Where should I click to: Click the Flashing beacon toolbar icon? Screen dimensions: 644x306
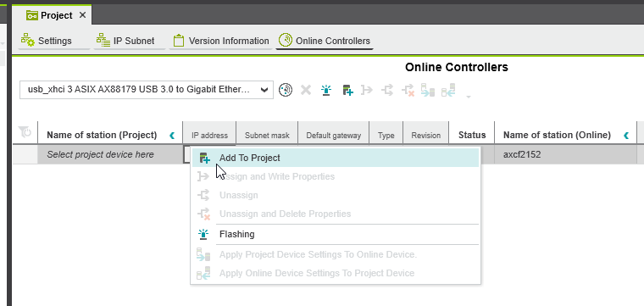click(326, 90)
